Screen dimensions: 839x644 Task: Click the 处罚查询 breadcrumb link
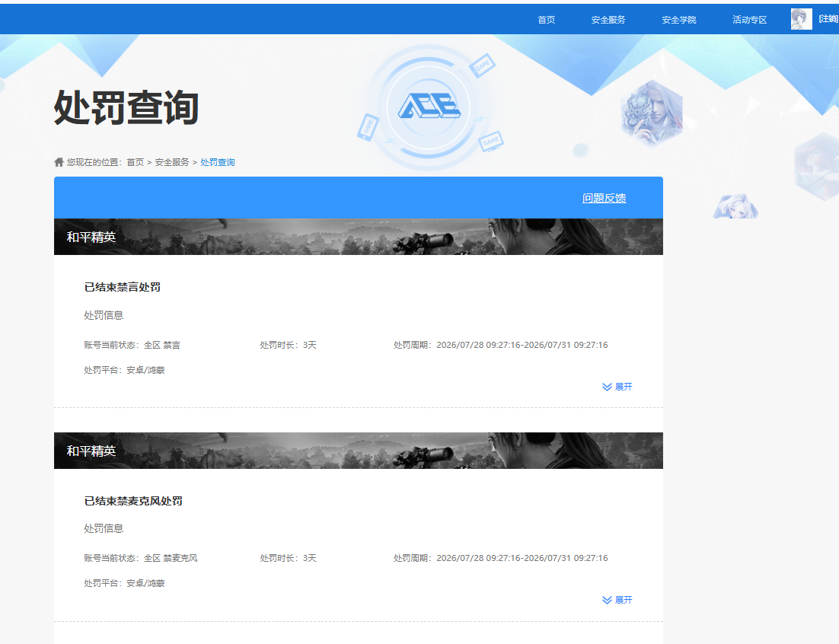tap(217, 162)
